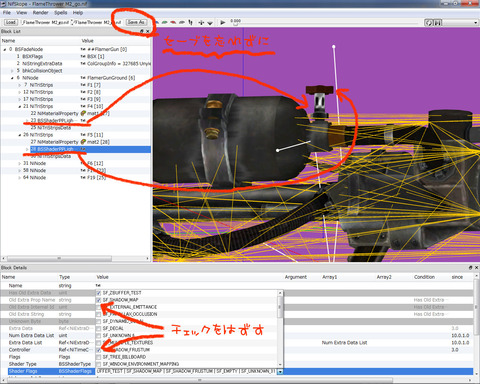The height and width of the screenshot is (384, 480).
Task: Click the material icon next to mat2
Action: tap(83, 142)
